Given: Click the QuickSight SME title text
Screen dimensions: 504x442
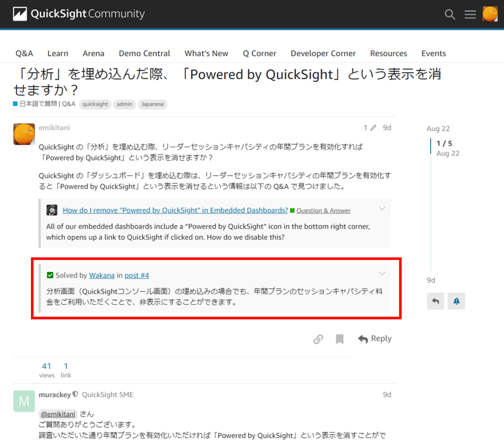Looking at the screenshot, I should click(107, 395).
